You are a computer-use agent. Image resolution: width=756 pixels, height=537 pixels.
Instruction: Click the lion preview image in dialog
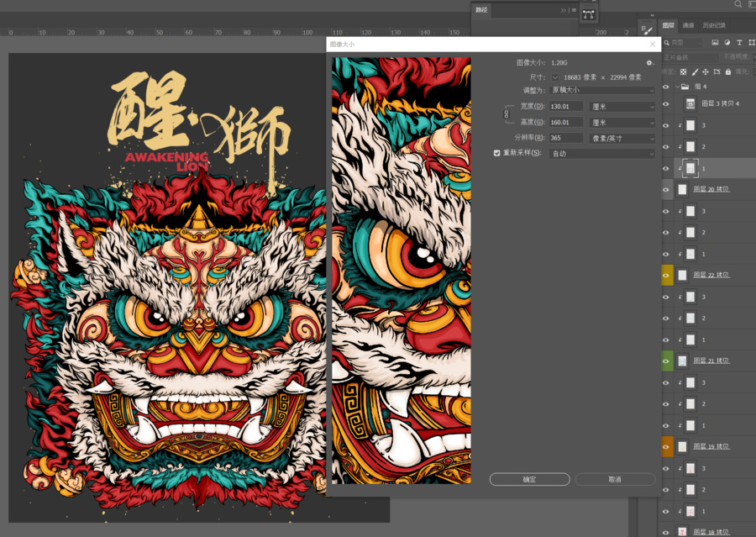402,271
